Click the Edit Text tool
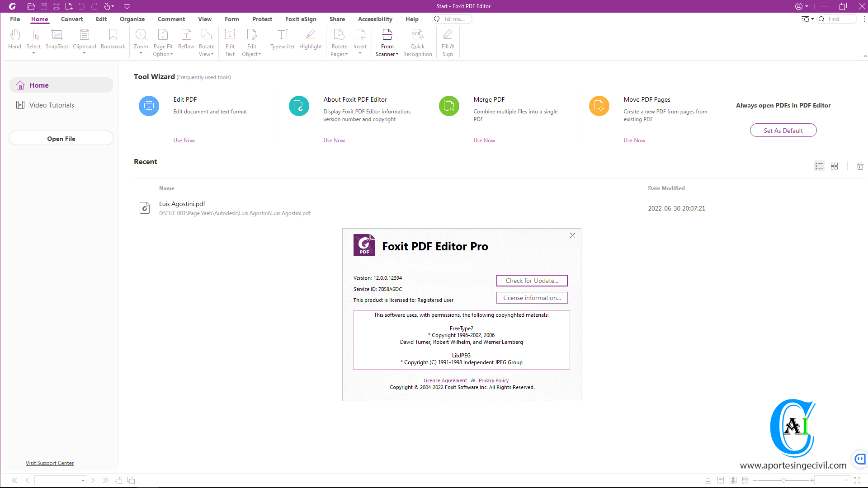The width and height of the screenshot is (868, 488). (x=230, y=41)
